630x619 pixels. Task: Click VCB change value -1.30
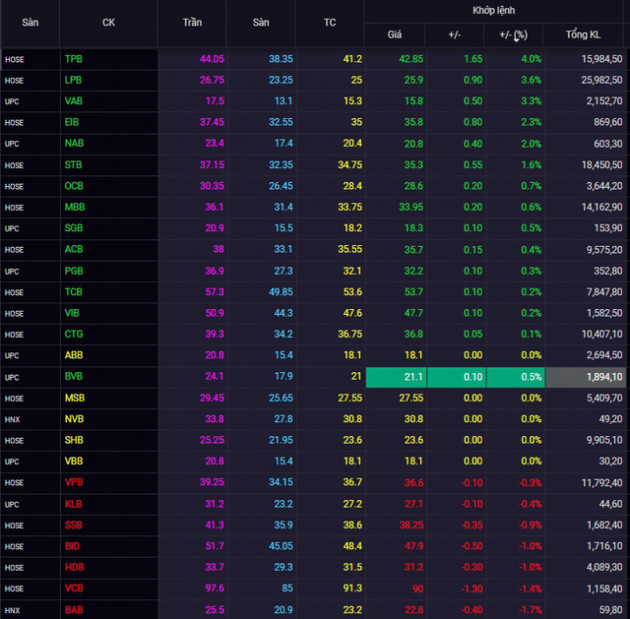tap(472, 589)
